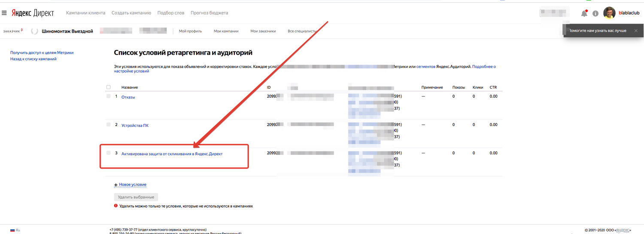Viewport: 644px width, 234px height.
Task: Click the Клики column header
Action: [478, 87]
